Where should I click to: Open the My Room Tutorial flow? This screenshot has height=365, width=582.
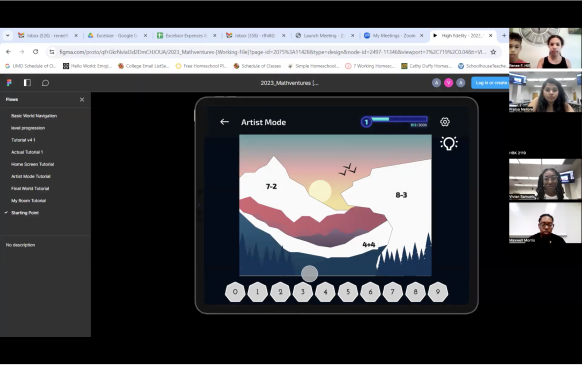28,201
